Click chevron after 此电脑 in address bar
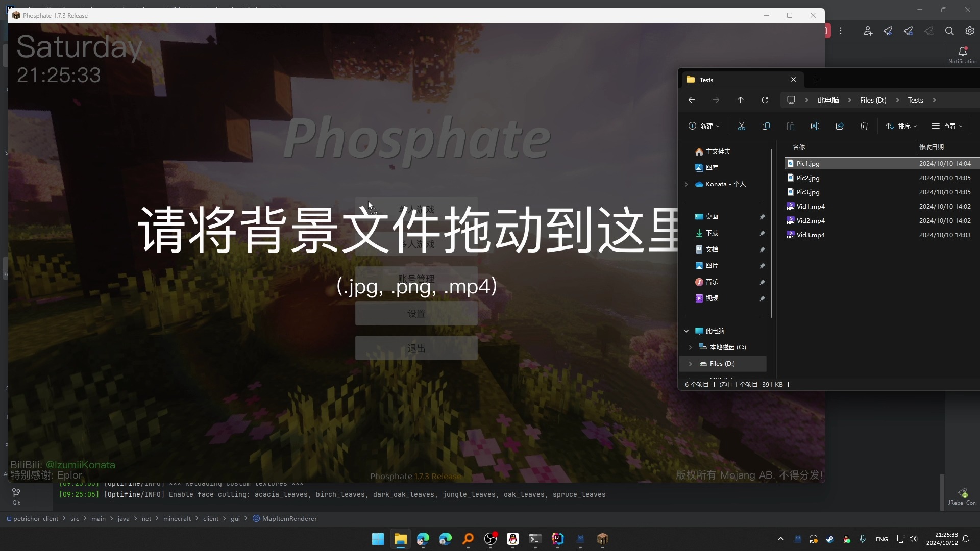The width and height of the screenshot is (980, 551). (x=849, y=100)
